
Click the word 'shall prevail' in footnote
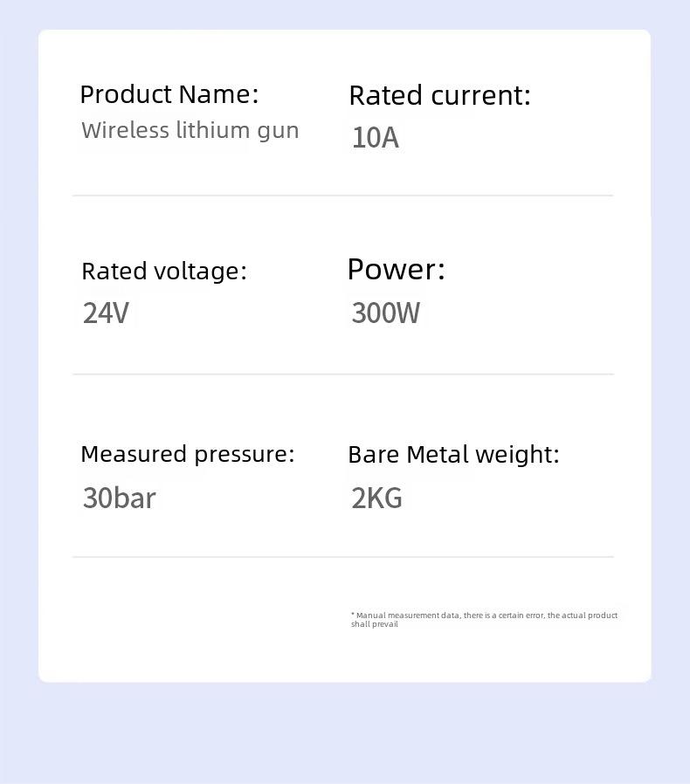(375, 624)
